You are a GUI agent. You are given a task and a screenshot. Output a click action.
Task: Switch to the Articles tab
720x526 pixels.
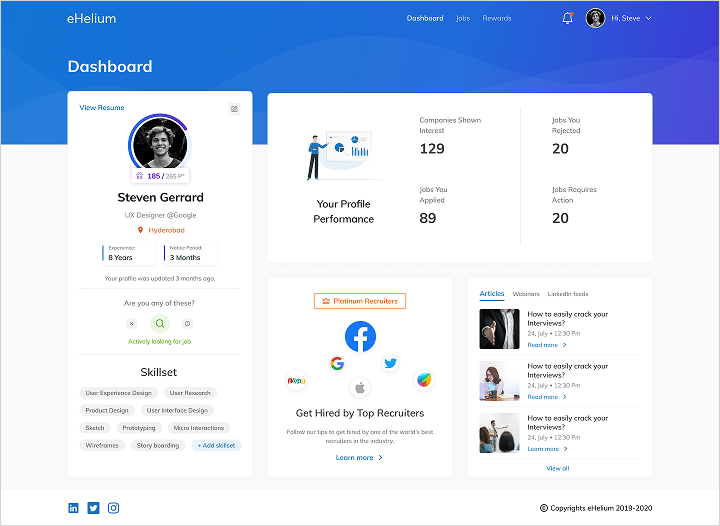pos(492,294)
